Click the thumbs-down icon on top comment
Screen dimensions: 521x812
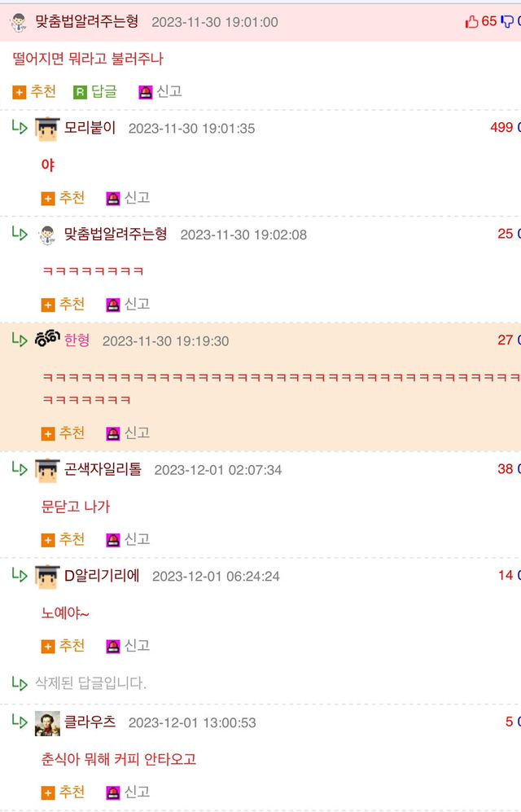[507, 22]
